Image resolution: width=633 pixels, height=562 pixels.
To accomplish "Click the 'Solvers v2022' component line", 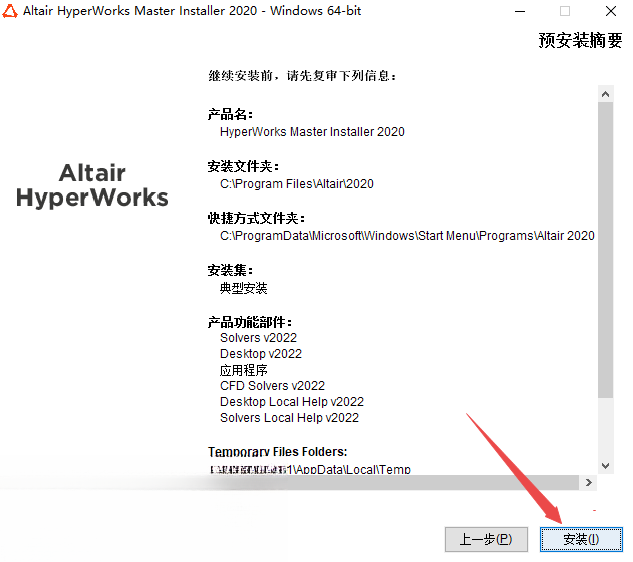I will [x=258, y=338].
